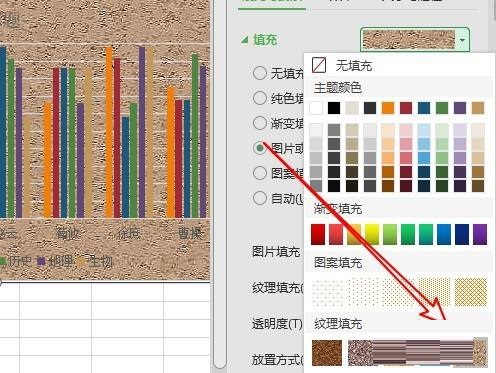Pick the red theme color swatch
This screenshot has width=496, height=373.
pos(406,108)
